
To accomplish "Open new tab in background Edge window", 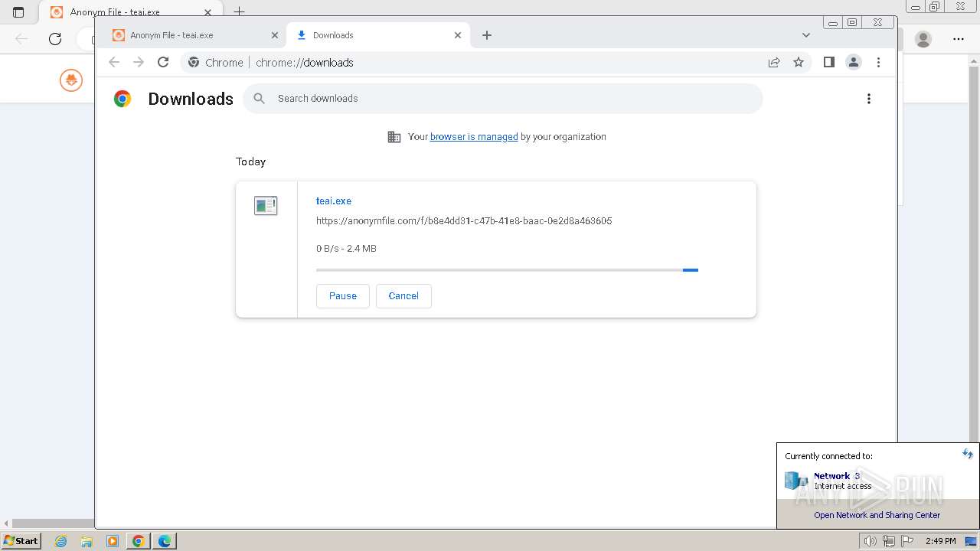I will (239, 11).
